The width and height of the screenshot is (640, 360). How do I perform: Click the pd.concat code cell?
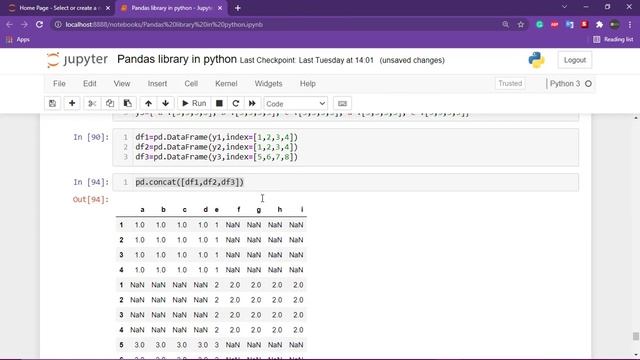[345, 182]
